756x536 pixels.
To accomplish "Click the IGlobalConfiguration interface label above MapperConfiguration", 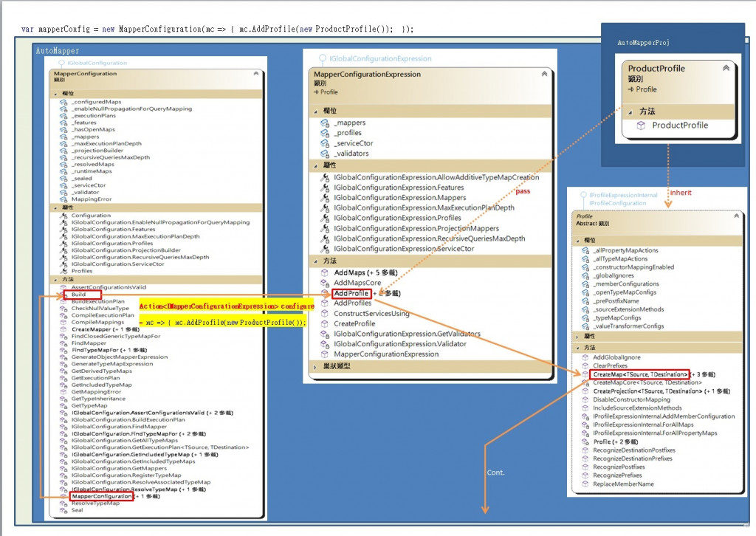I will pyautogui.click(x=97, y=63).
